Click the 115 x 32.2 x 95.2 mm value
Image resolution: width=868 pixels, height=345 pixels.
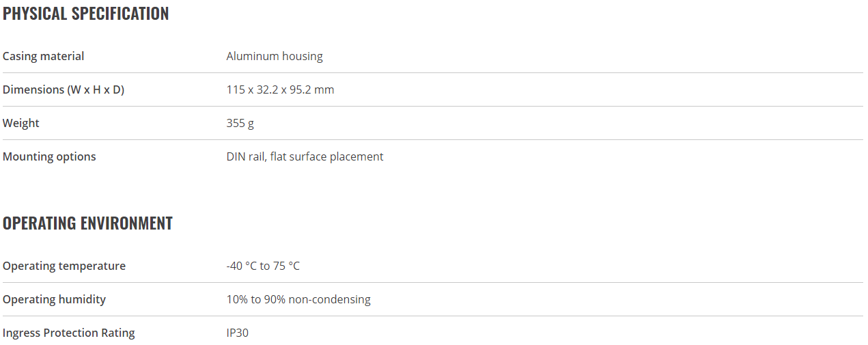click(280, 89)
